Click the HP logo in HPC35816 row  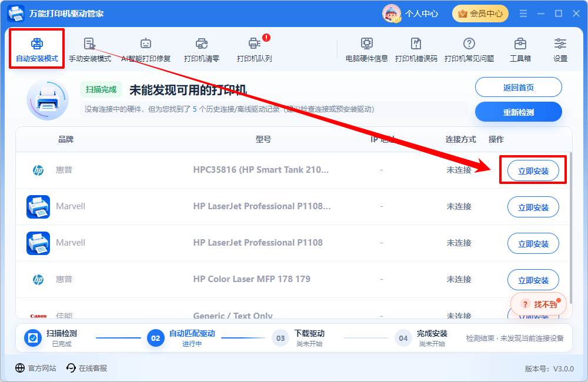pos(38,170)
